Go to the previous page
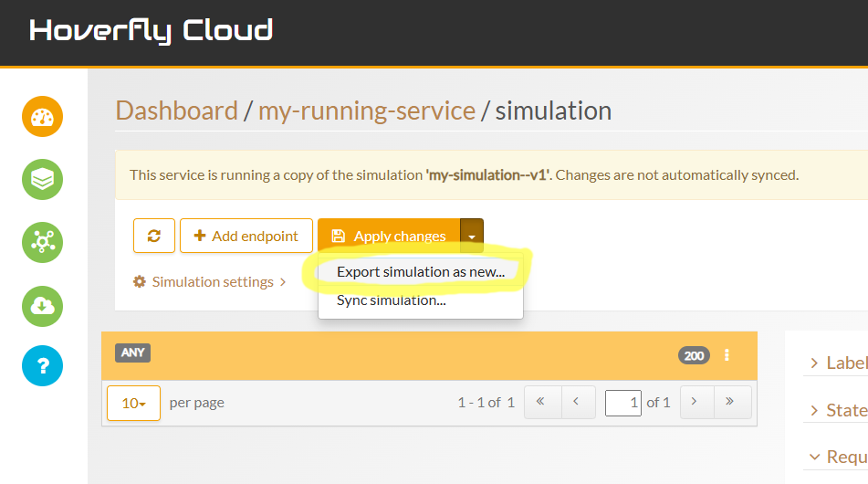Viewport: 868px width, 484px height. click(x=577, y=402)
